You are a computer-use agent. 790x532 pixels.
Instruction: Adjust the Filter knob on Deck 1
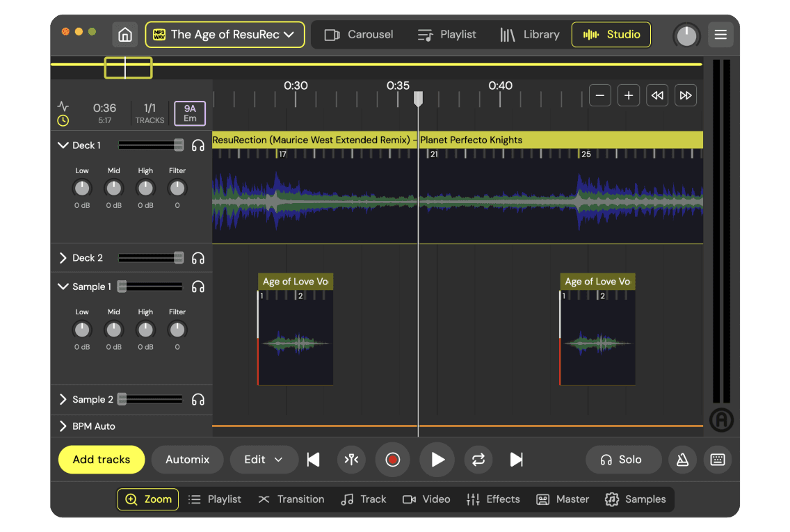point(177,188)
